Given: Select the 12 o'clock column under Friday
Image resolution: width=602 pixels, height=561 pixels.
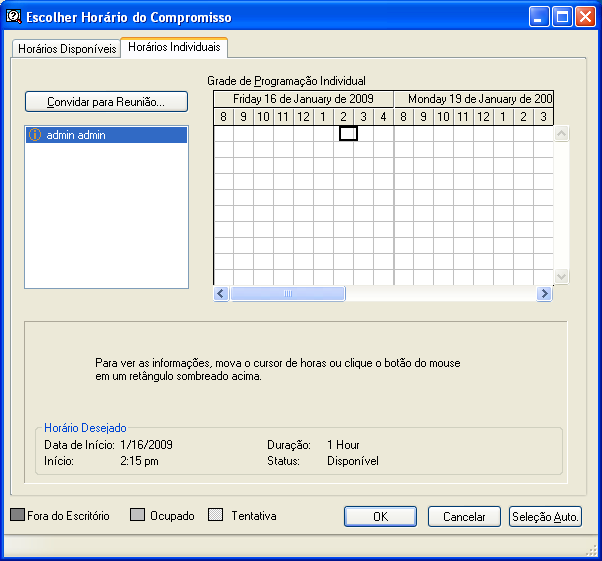Looking at the screenshot, I should (303, 116).
